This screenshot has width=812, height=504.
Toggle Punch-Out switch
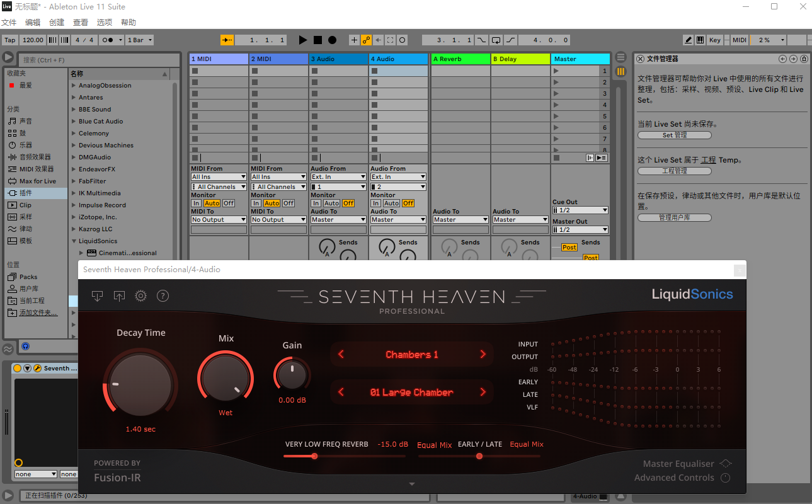(510, 40)
